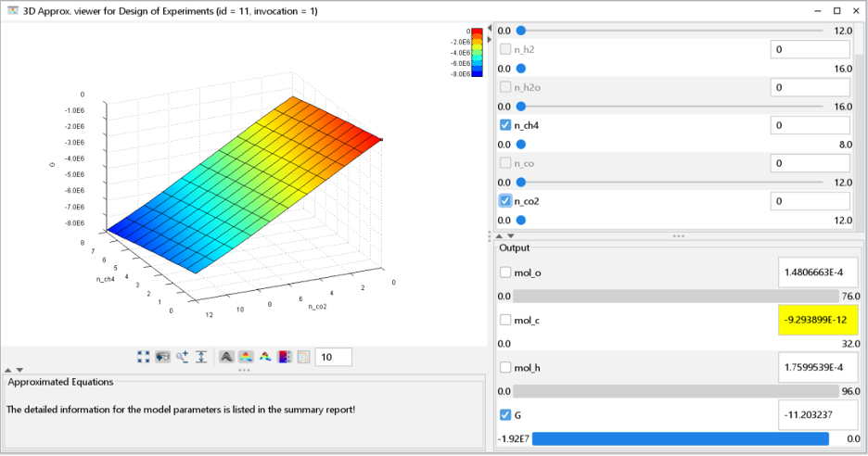Toggle the rainbow colored surface icon
This screenshot has width=868, height=456.
pos(246,357)
